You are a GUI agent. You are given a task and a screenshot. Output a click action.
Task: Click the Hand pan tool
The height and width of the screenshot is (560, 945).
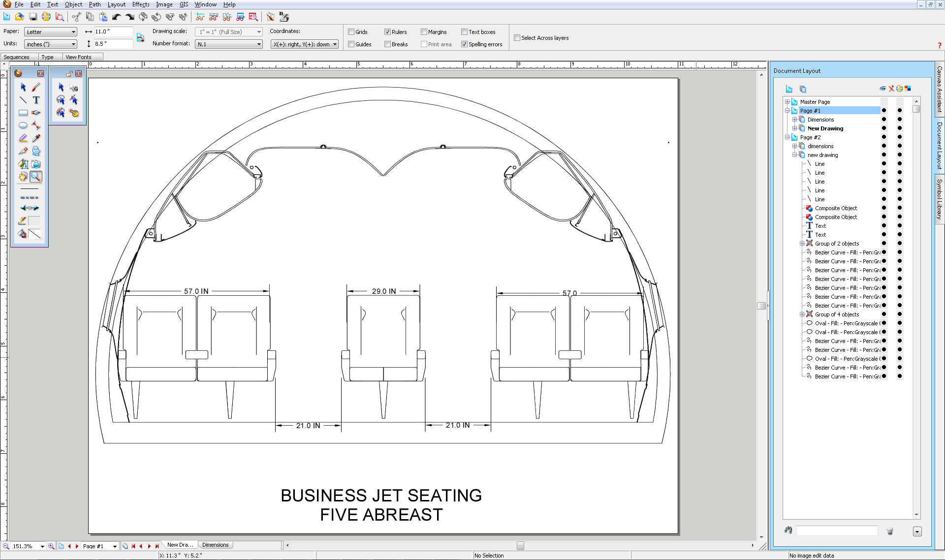click(23, 177)
